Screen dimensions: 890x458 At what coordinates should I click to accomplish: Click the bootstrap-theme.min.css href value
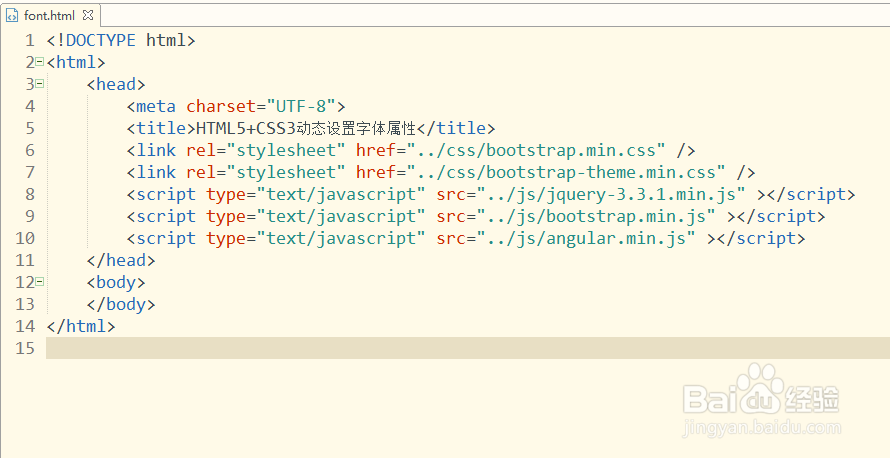coord(564,172)
